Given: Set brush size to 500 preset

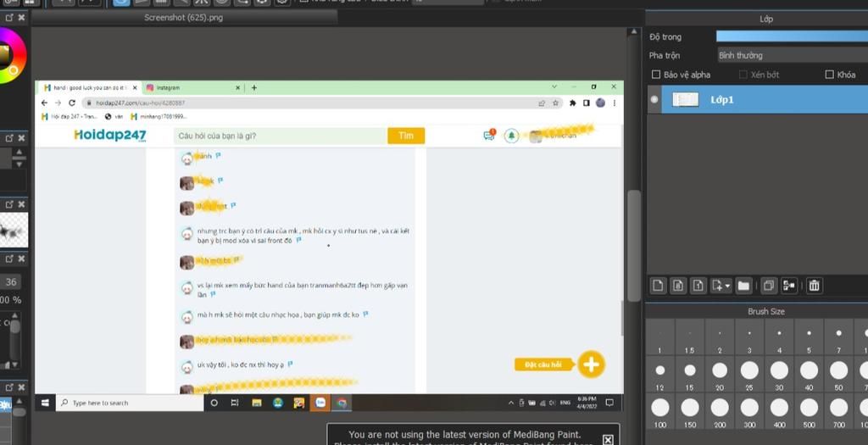Looking at the screenshot, I should coord(810,412).
